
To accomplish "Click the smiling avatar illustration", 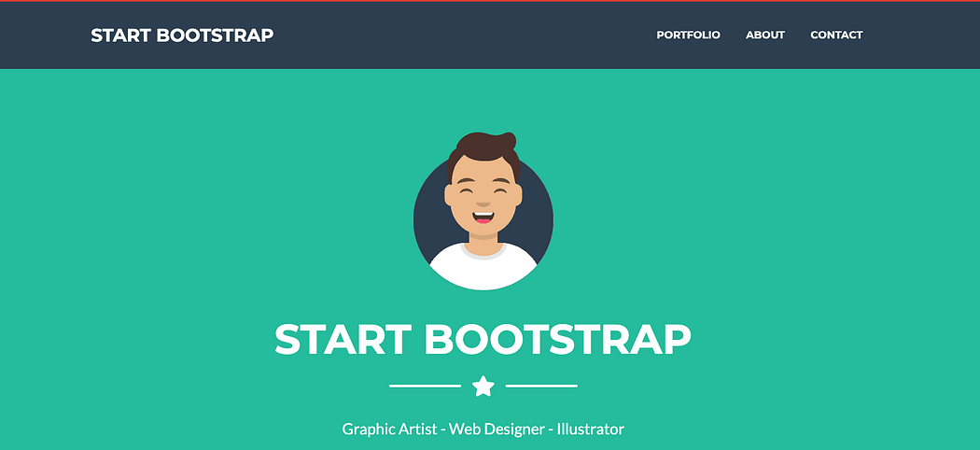I will coord(483,211).
